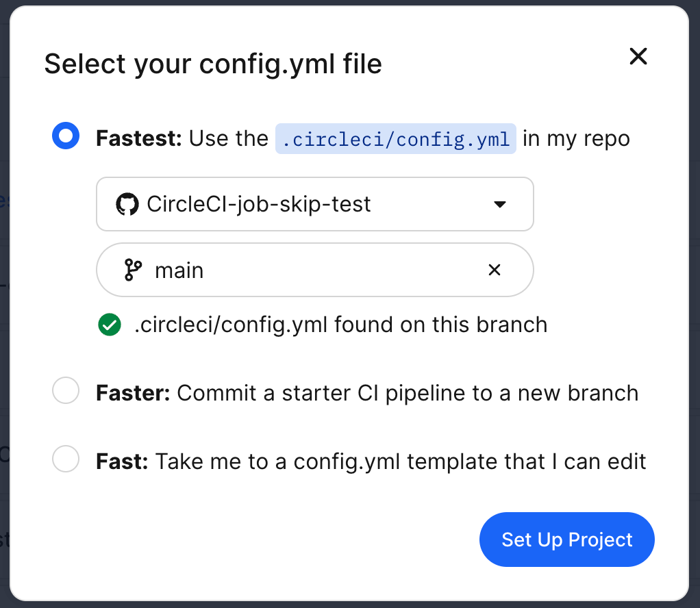Select the Fastest radio option
Screen dimensions: 700x608
66,136
